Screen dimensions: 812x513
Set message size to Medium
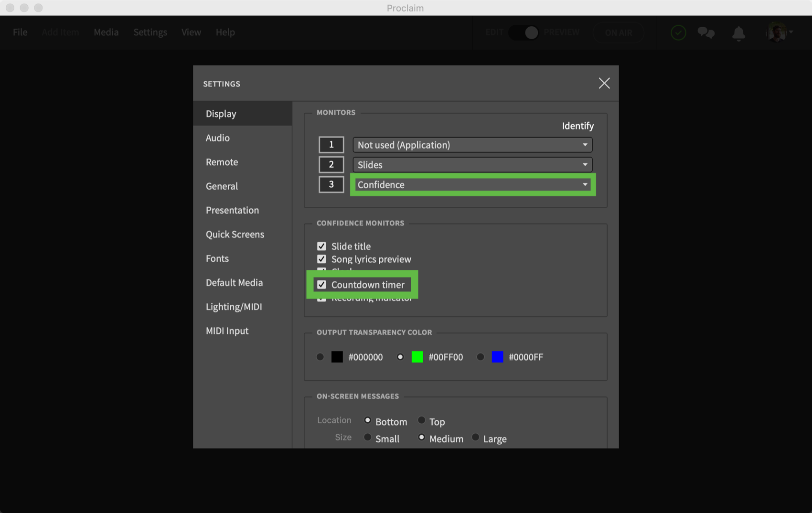[421, 437]
